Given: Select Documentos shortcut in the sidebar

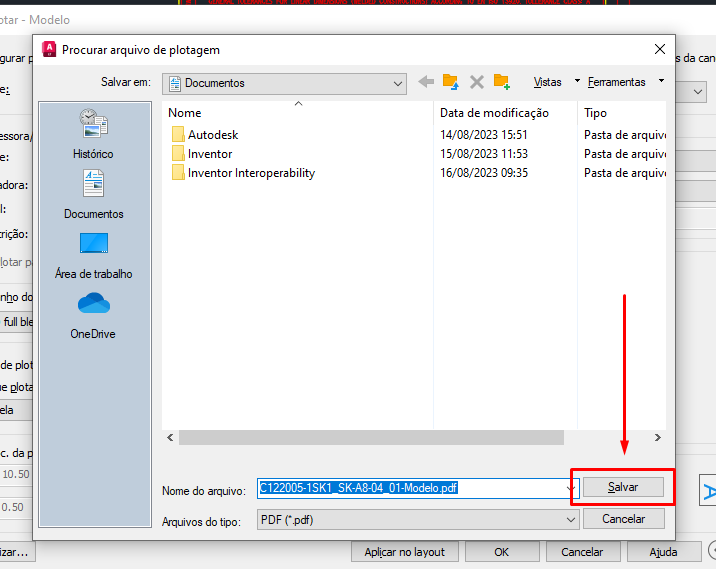Looking at the screenshot, I should (x=93, y=195).
